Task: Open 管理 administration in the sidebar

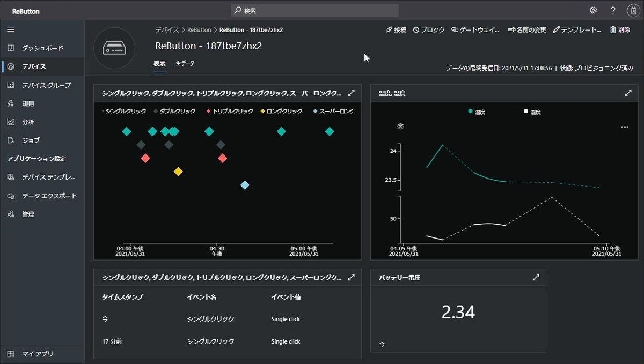Action: pyautogui.click(x=42, y=214)
